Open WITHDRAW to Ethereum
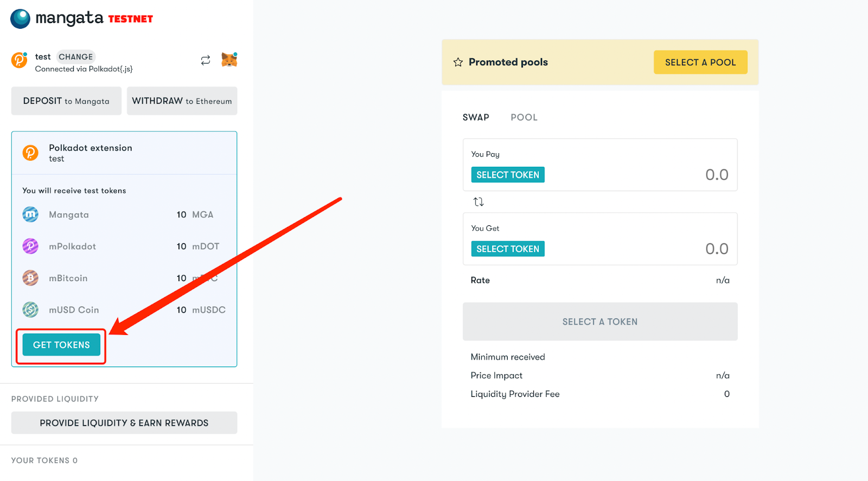868x481 pixels. 182,101
